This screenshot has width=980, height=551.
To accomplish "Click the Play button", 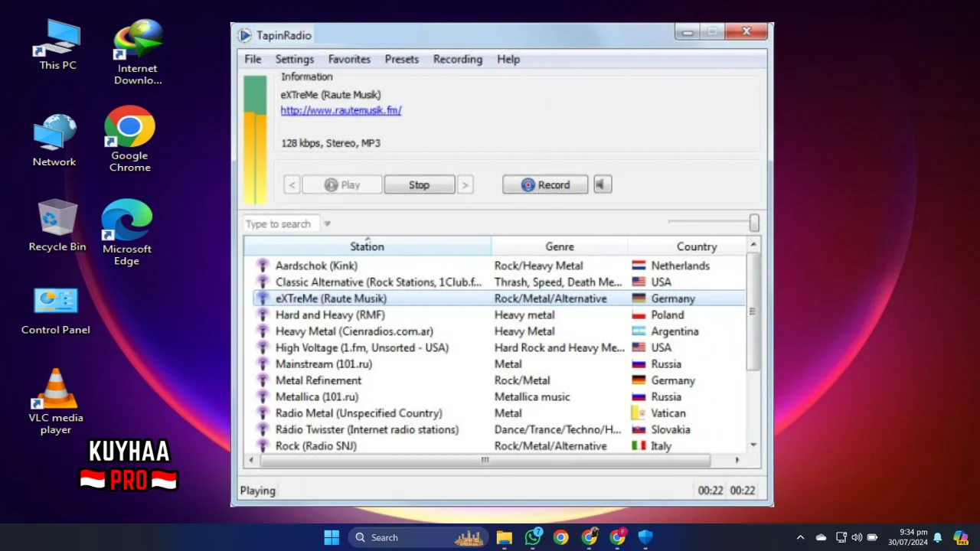I will [342, 184].
